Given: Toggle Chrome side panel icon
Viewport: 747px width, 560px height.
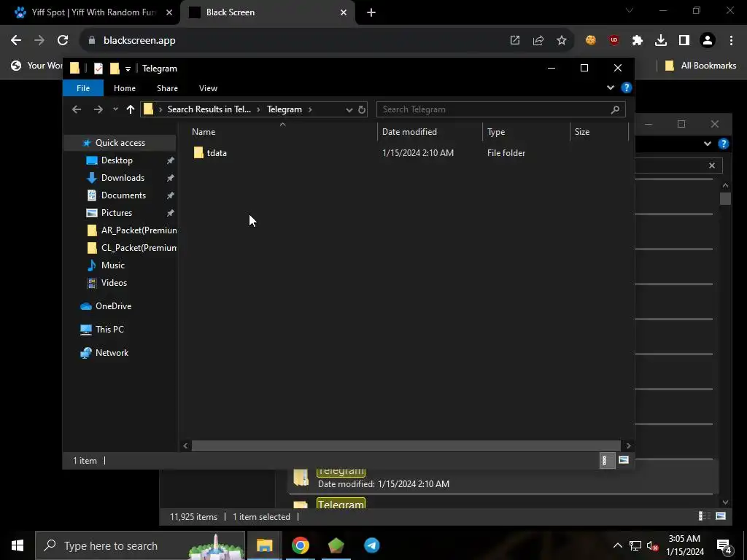Looking at the screenshot, I should pyautogui.click(x=684, y=41).
